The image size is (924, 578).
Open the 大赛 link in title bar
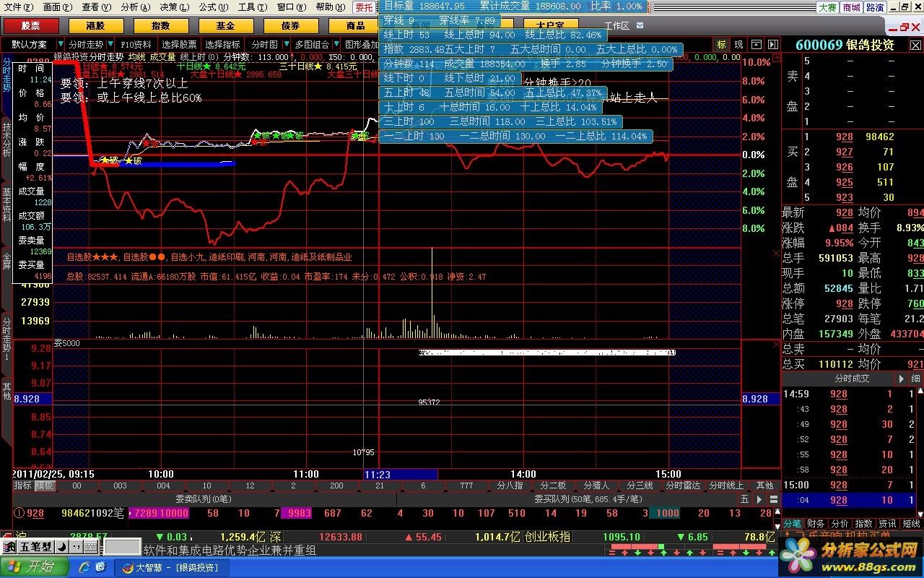(x=827, y=7)
